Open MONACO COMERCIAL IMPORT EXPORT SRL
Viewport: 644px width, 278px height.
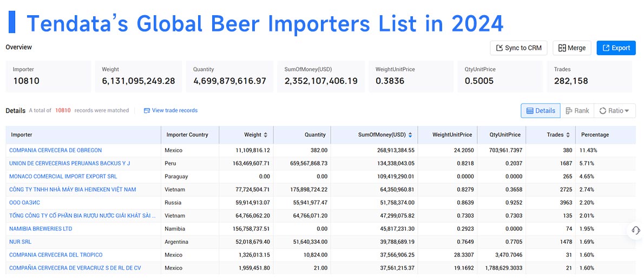[63, 177]
